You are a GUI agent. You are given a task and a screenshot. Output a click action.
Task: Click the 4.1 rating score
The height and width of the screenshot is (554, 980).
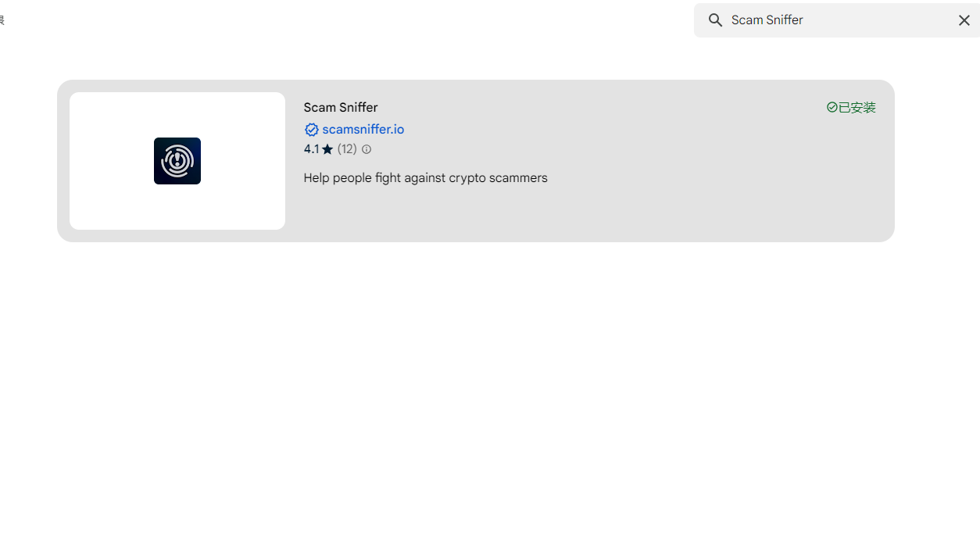(311, 149)
